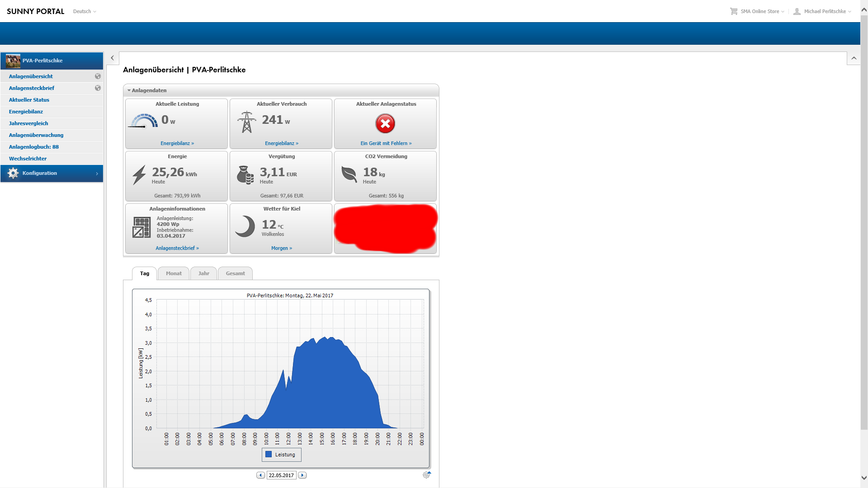Expand the Michael Perlitschke user menu
Image resolution: width=868 pixels, height=488 pixels.
(x=825, y=11)
